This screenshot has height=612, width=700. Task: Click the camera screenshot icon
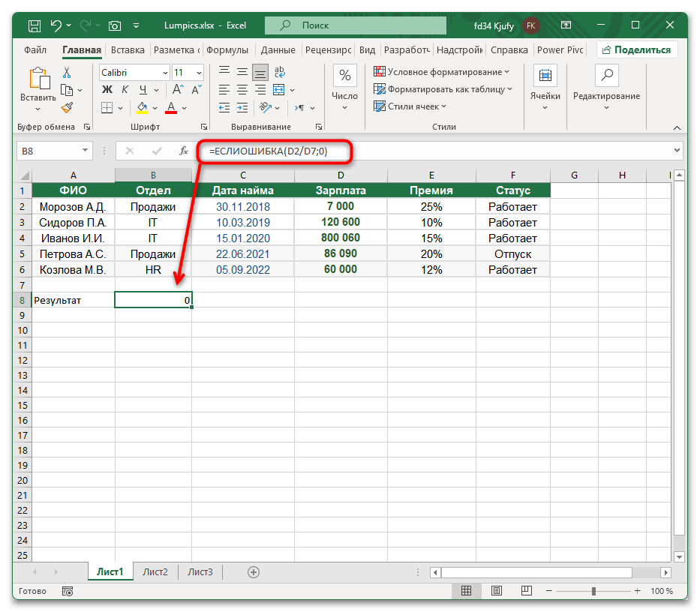point(115,26)
